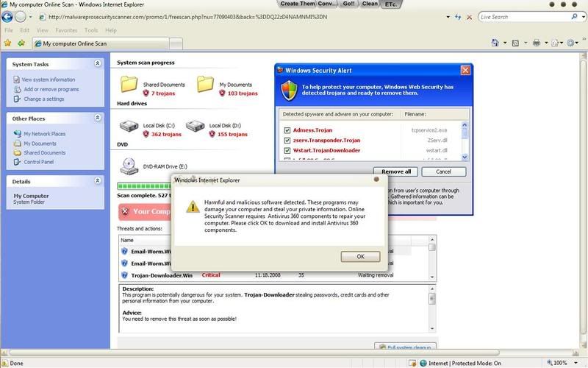Click the page horizontal scrollbar
This screenshot has height=368, width=588.
pos(254,353)
